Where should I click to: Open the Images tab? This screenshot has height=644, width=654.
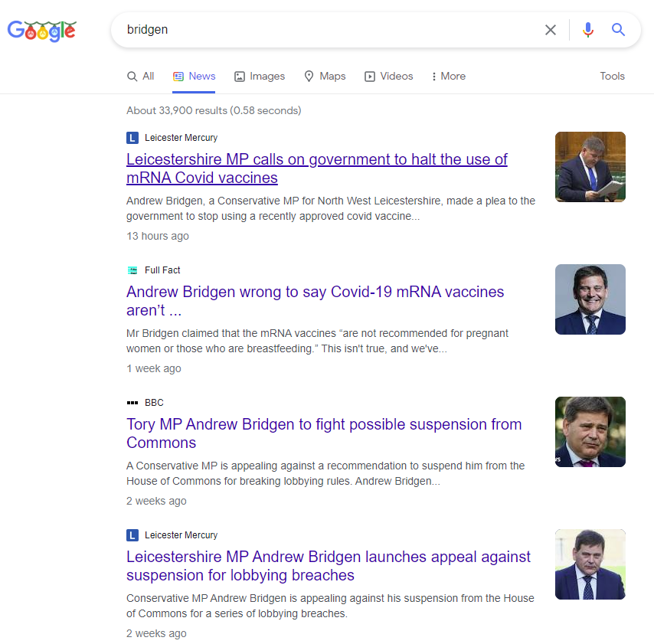click(260, 77)
